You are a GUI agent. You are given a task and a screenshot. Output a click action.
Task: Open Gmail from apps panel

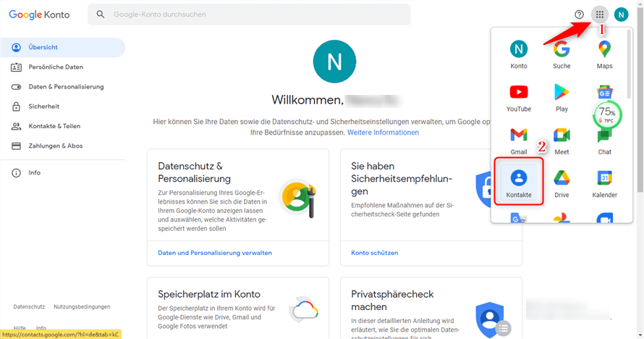(519, 141)
